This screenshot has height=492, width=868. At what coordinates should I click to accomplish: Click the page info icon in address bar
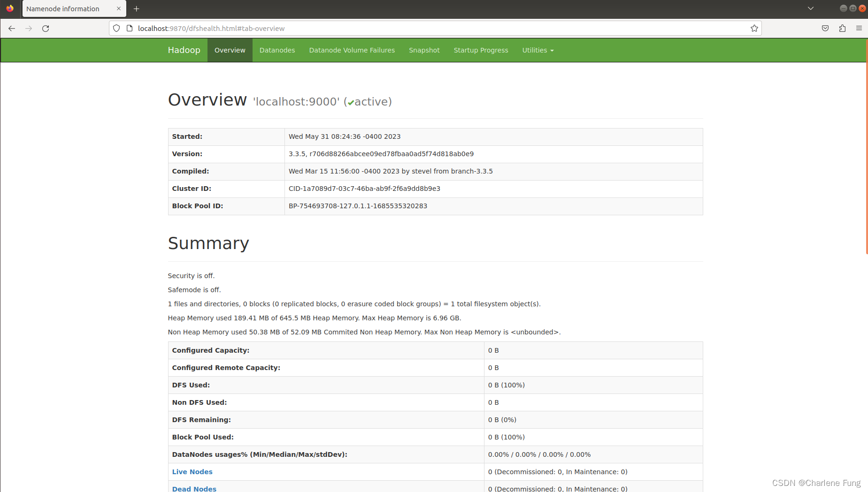[x=130, y=29]
